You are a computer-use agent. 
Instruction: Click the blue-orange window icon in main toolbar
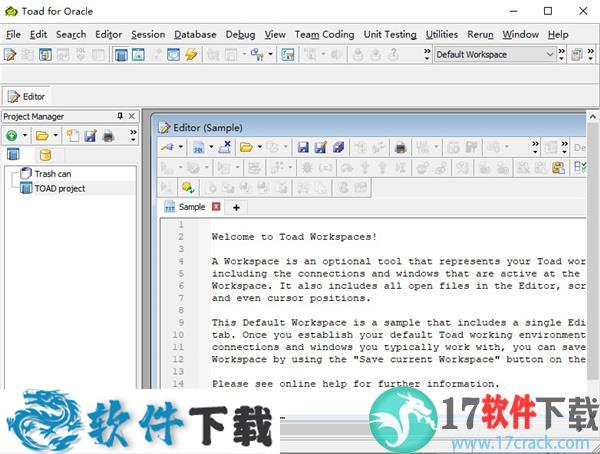[x=287, y=55]
